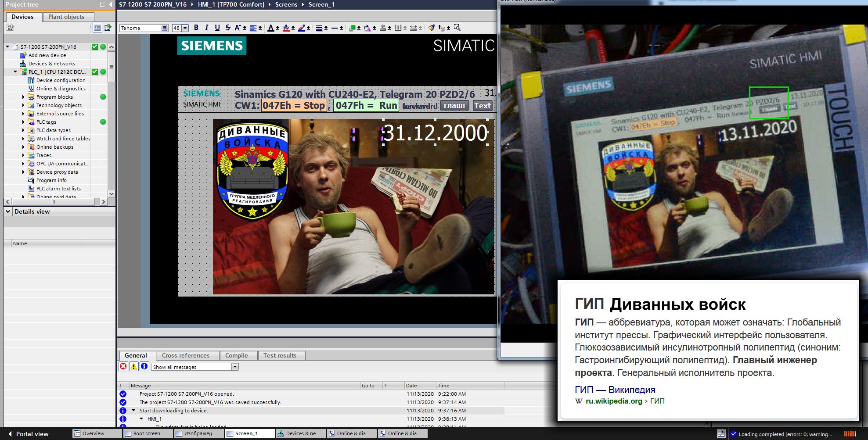Click the font color 'A' icon
Image resolution: width=868 pixels, height=440 pixels.
[x=271, y=28]
